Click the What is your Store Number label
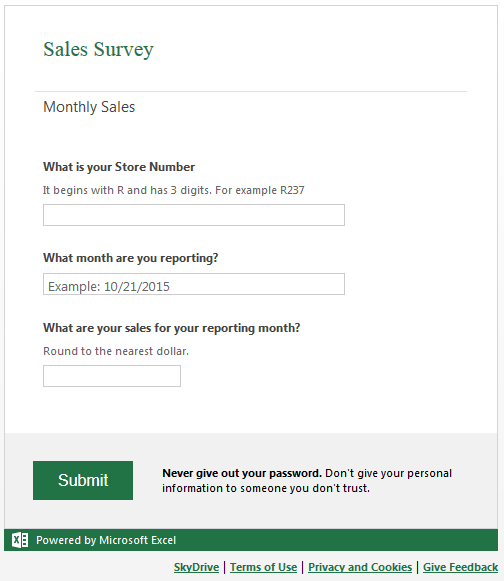The image size is (504, 581). 119,167
